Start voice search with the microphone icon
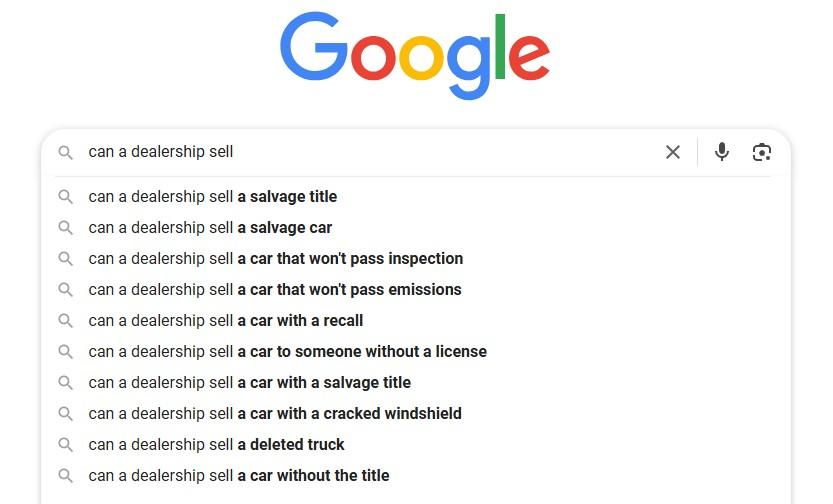 pyautogui.click(x=721, y=152)
